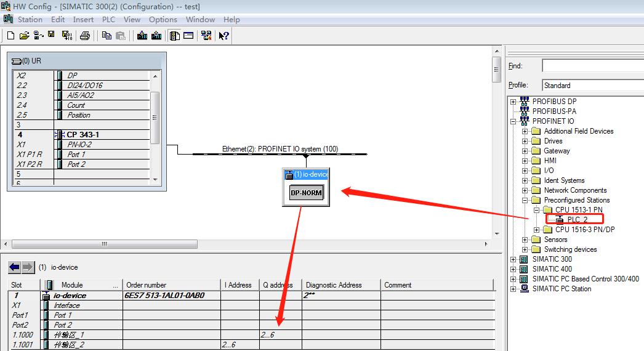Open the Window menu

[200, 19]
